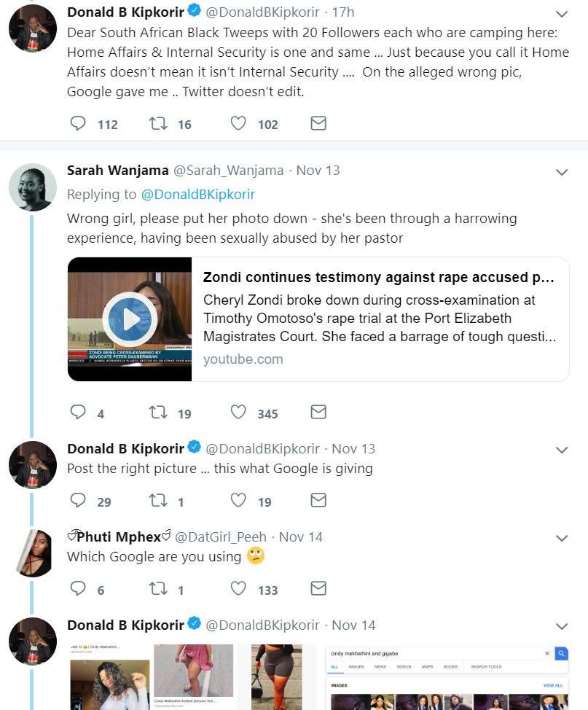
Task: Expand options chevron on Sarah Wanjama's tweet
Action: click(x=562, y=172)
